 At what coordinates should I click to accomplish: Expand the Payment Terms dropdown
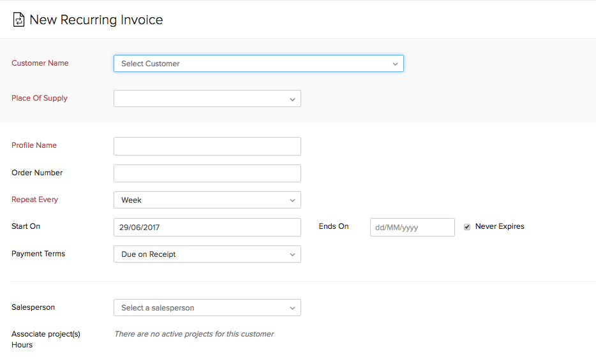click(x=207, y=254)
